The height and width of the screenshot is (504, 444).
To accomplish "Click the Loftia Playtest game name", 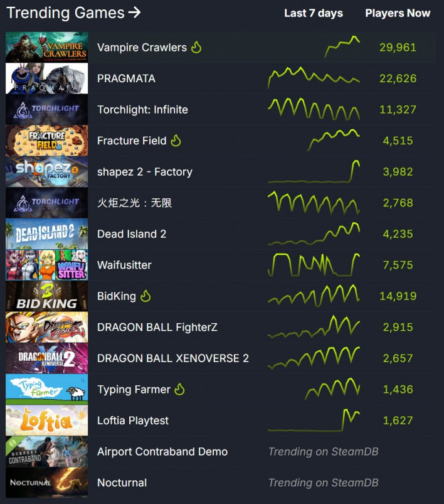I will [x=133, y=421].
